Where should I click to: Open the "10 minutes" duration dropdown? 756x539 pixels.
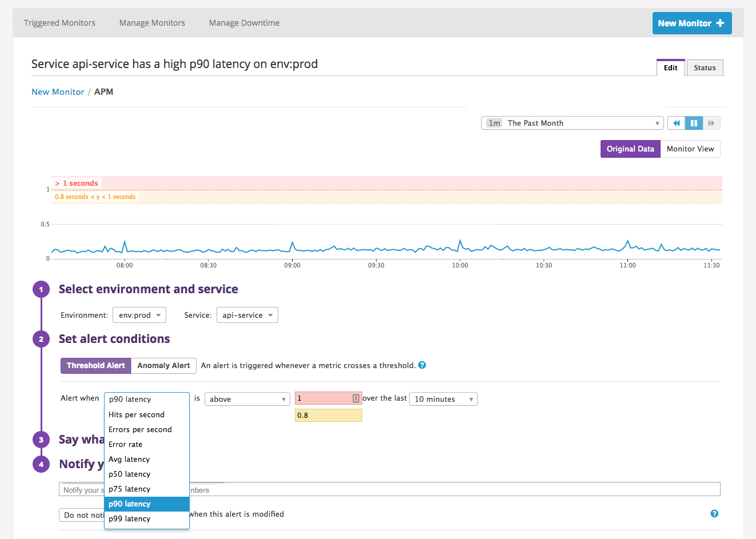[443, 398]
